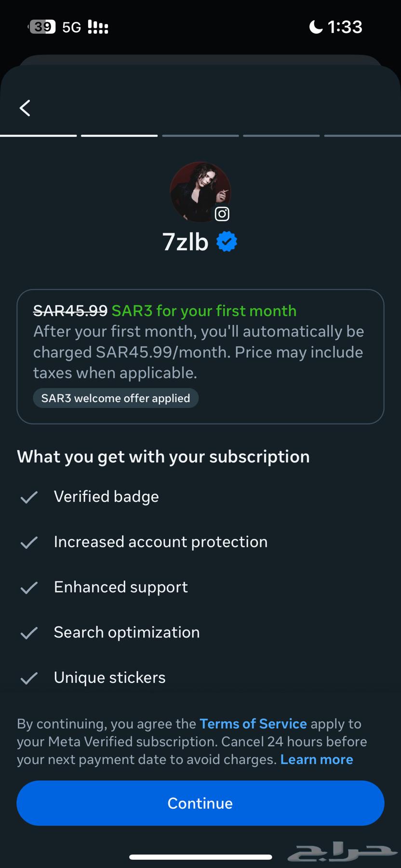This screenshot has height=868, width=401.
Task: Open the Learn more link
Action: point(317,759)
